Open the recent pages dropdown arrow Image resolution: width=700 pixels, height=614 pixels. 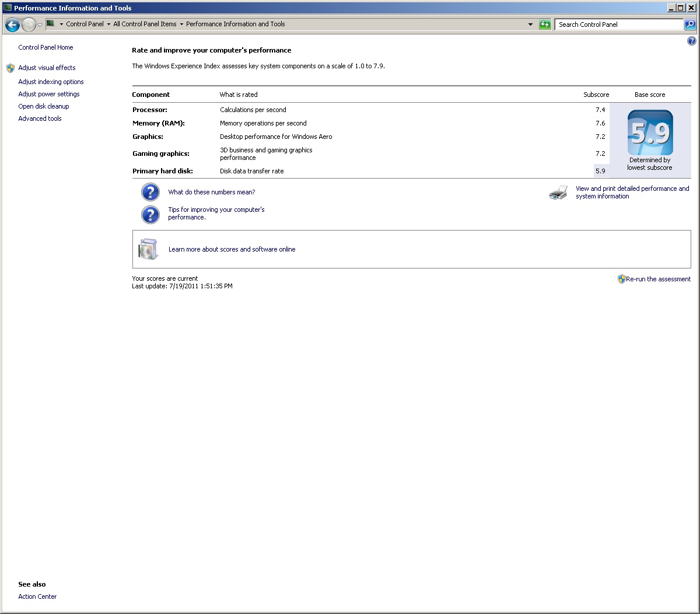click(40, 25)
